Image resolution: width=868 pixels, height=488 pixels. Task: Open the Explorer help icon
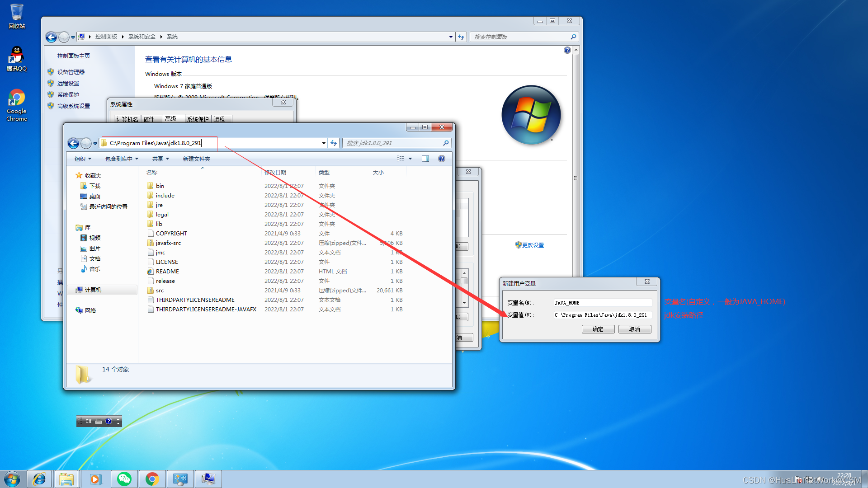coord(441,159)
